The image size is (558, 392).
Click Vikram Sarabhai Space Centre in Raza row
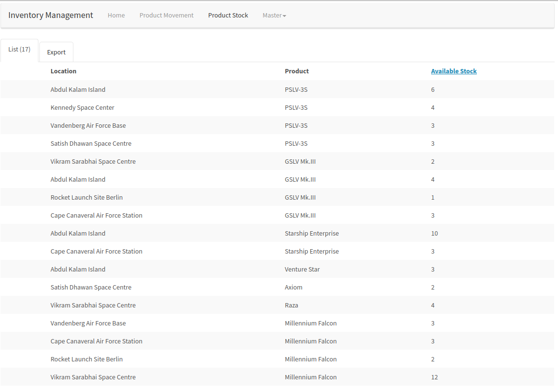(93, 305)
